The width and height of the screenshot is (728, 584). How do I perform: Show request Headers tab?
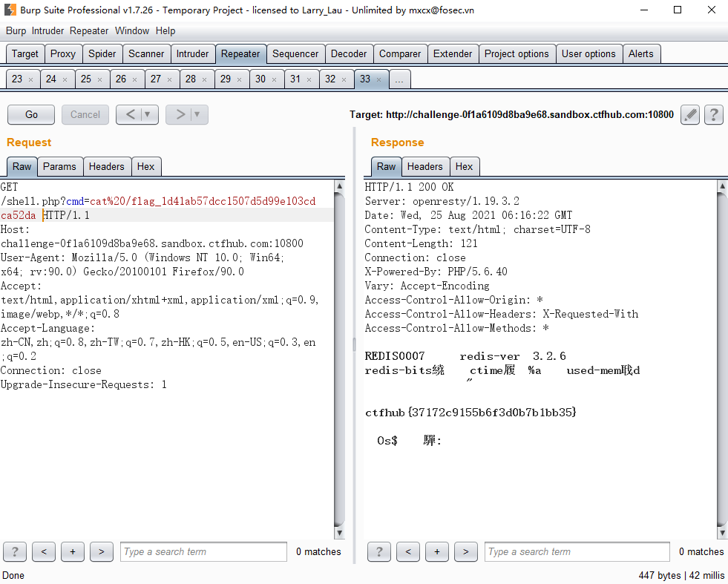(x=106, y=167)
